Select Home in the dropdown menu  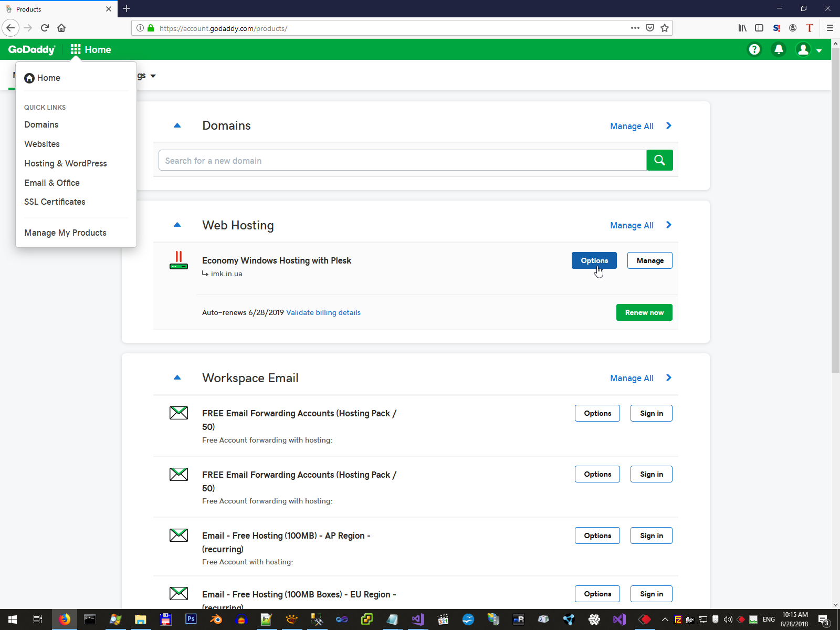[x=42, y=78]
